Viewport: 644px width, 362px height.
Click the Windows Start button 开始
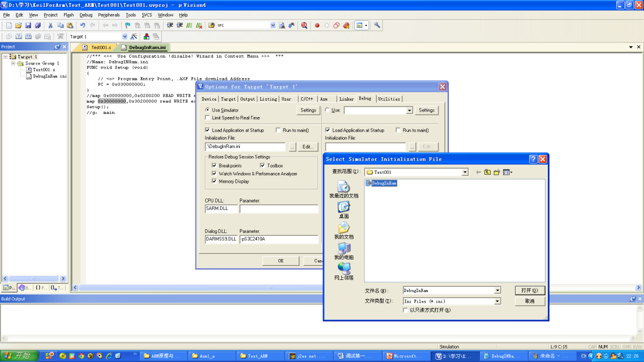point(19,356)
